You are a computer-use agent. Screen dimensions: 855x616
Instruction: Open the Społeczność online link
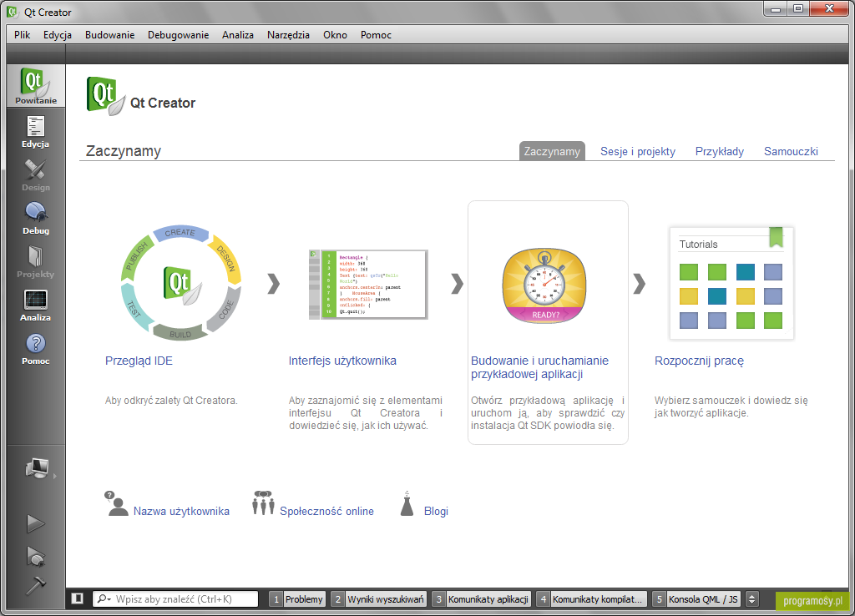click(x=326, y=512)
